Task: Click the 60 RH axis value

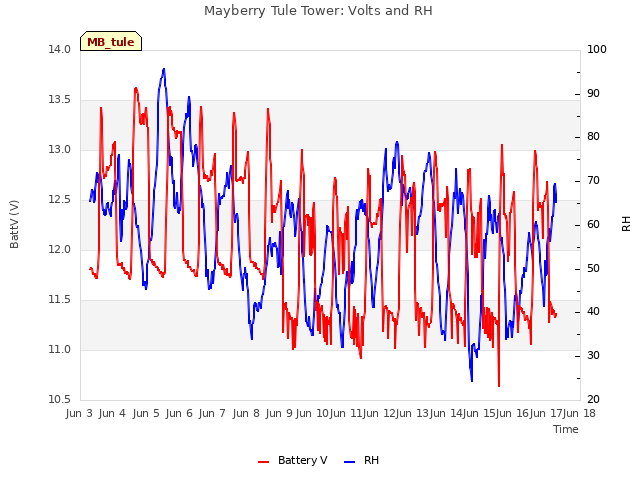Action: (x=593, y=224)
